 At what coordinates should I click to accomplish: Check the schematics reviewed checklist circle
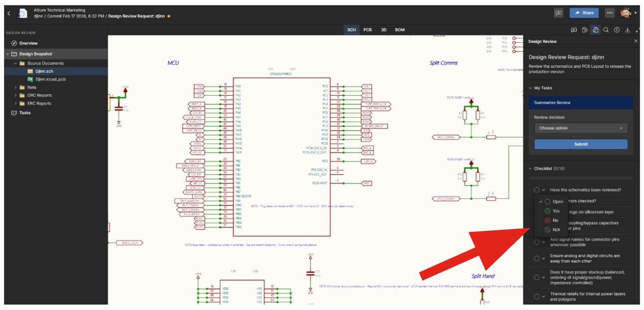(x=537, y=190)
